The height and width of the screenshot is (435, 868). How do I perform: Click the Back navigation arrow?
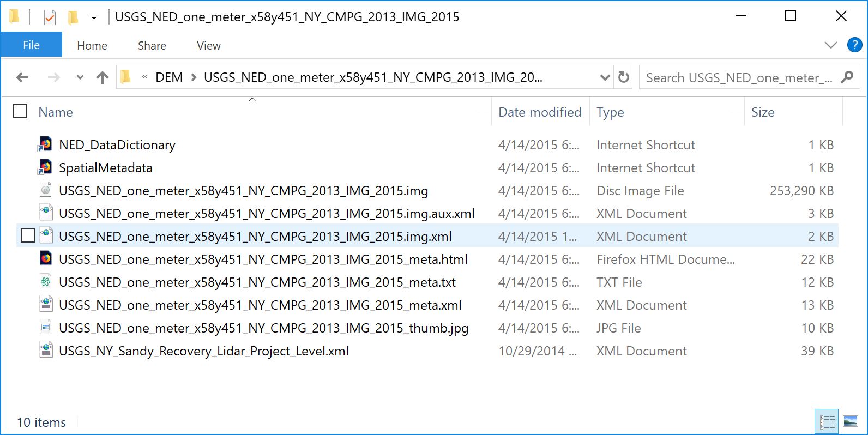pos(22,78)
